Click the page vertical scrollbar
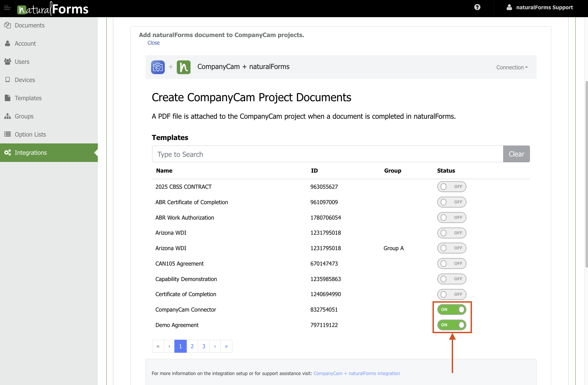Viewport: 588px width, 385px height. [586, 174]
